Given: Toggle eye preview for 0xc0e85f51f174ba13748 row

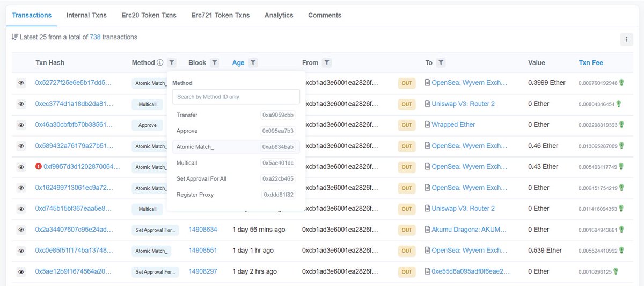Looking at the screenshot, I should (x=21, y=251).
